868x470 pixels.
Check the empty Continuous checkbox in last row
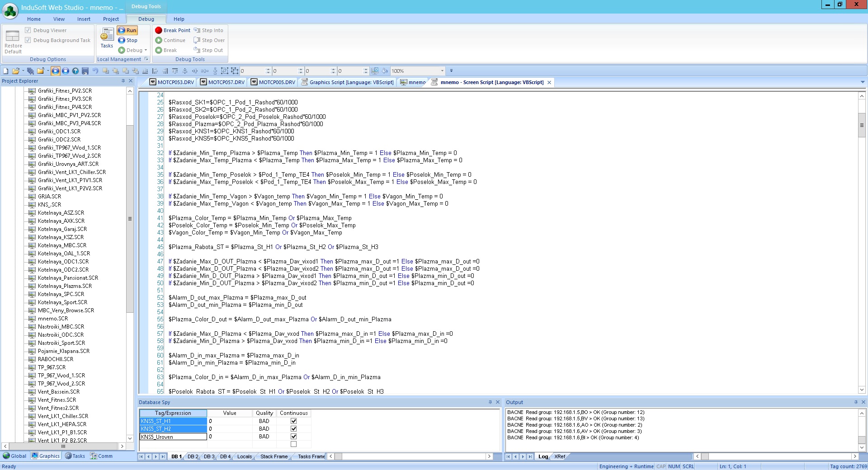(x=294, y=444)
